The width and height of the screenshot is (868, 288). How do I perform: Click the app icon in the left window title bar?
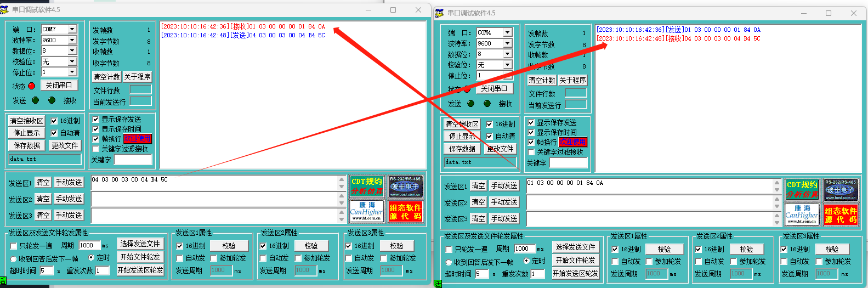5,9
